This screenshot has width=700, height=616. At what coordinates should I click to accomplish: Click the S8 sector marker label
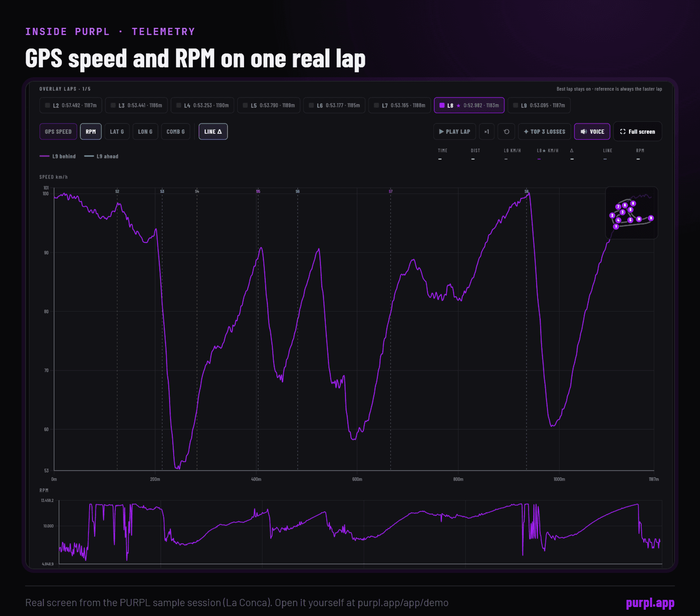pos(526,191)
